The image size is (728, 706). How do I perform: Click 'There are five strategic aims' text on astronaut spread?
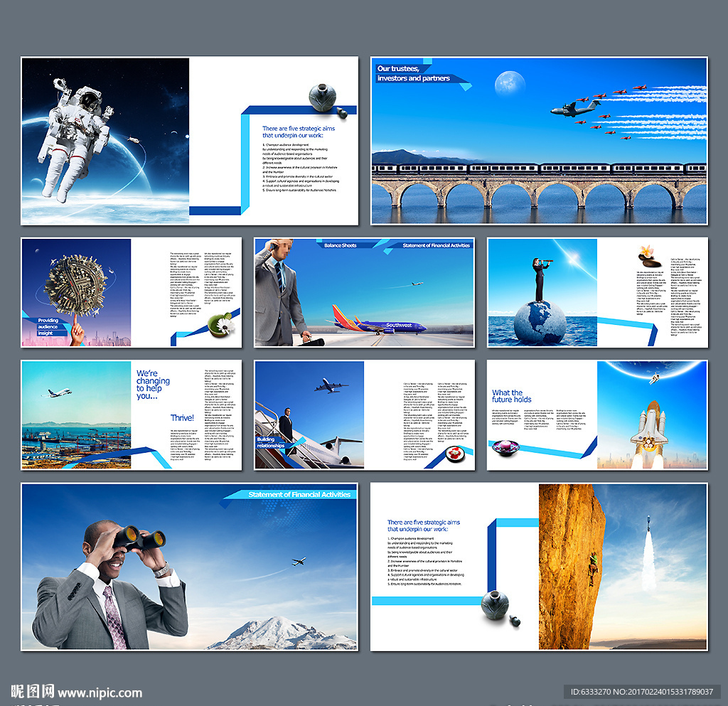[x=299, y=132]
